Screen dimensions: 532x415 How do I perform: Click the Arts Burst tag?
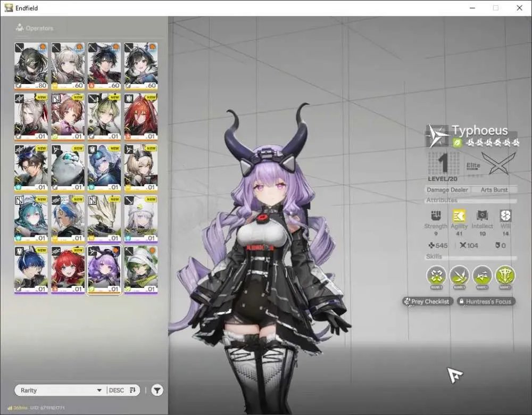tap(494, 190)
